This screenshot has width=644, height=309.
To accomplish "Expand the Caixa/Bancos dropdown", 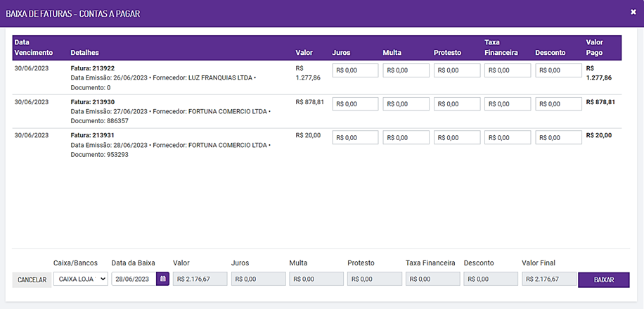I will click(80, 279).
